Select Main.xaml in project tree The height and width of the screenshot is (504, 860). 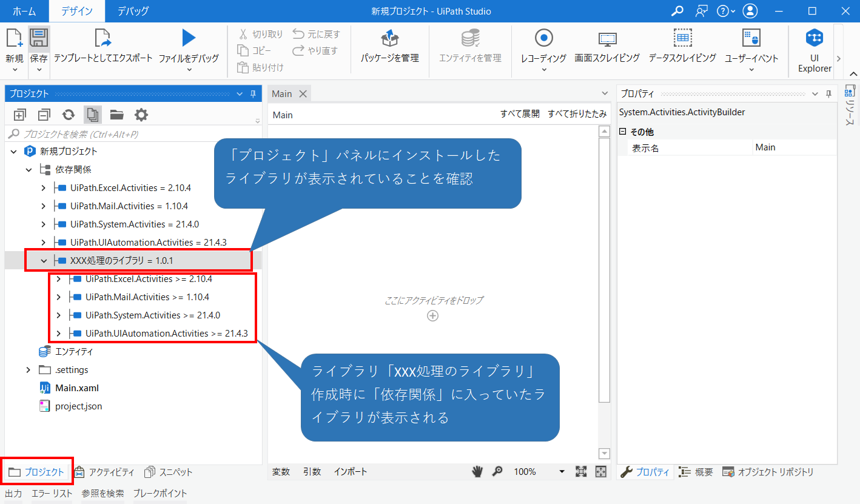76,388
